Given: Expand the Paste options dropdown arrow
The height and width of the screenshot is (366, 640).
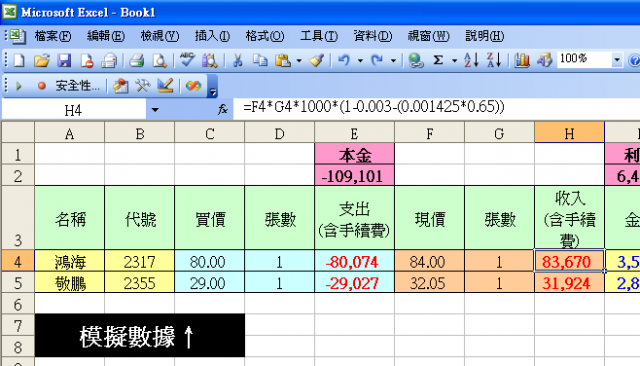Looking at the screenshot, I should [x=299, y=61].
